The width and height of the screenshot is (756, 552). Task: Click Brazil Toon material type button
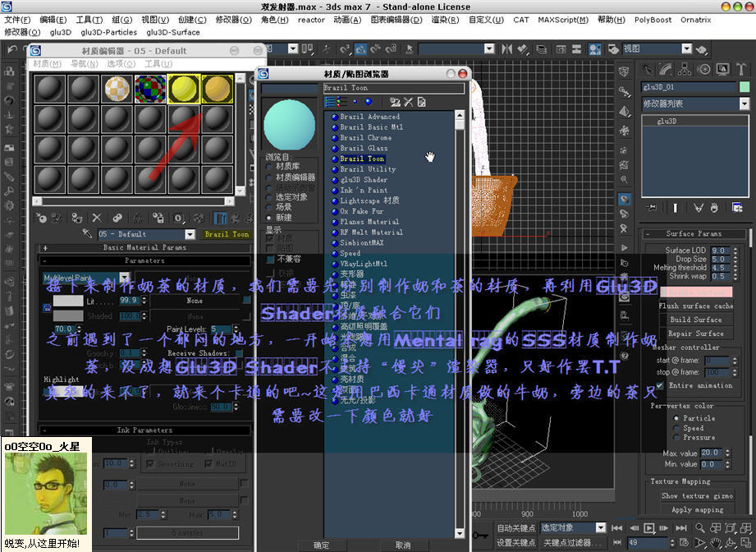point(227,234)
